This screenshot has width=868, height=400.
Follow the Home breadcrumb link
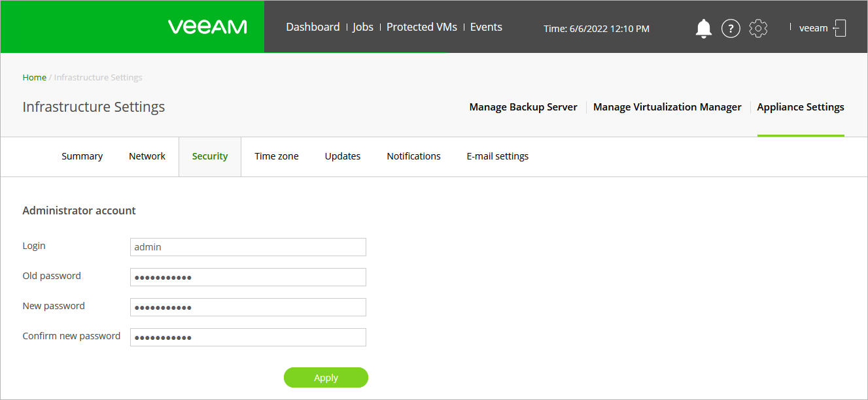click(34, 77)
